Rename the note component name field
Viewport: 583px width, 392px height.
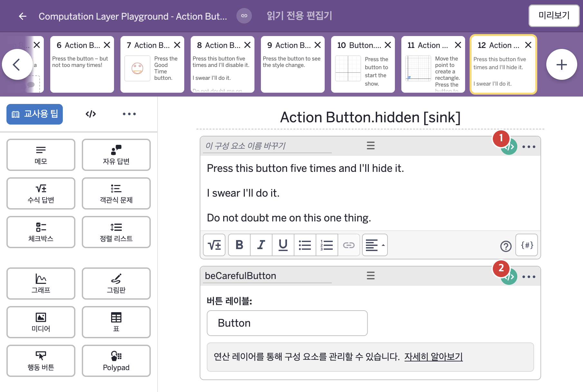(x=267, y=146)
